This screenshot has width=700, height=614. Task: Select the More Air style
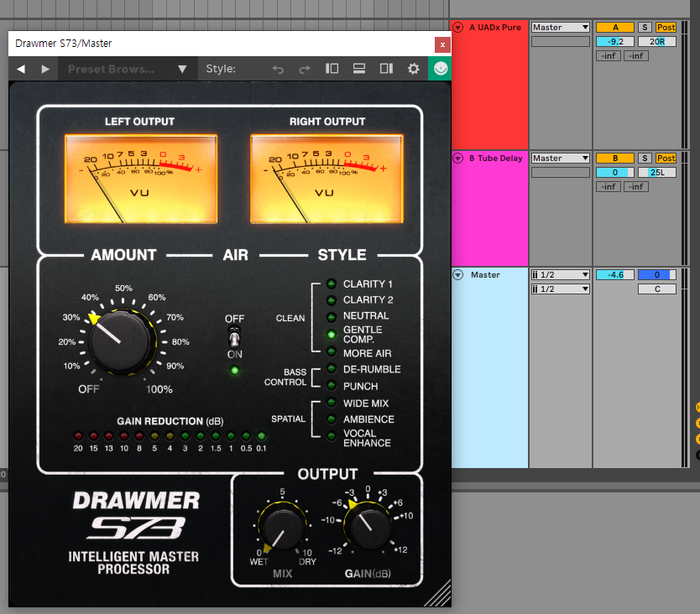(x=332, y=351)
